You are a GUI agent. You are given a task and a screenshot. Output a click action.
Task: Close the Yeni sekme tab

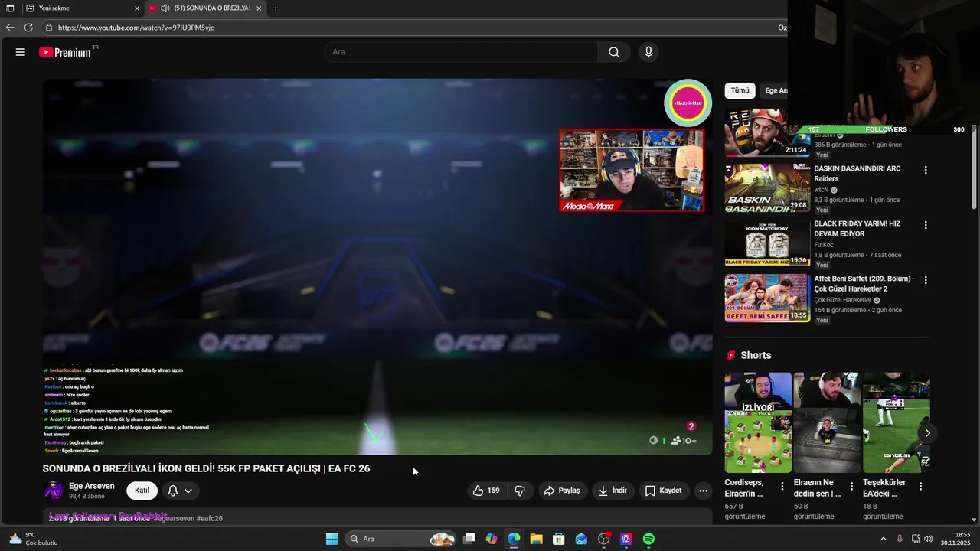[x=137, y=8]
